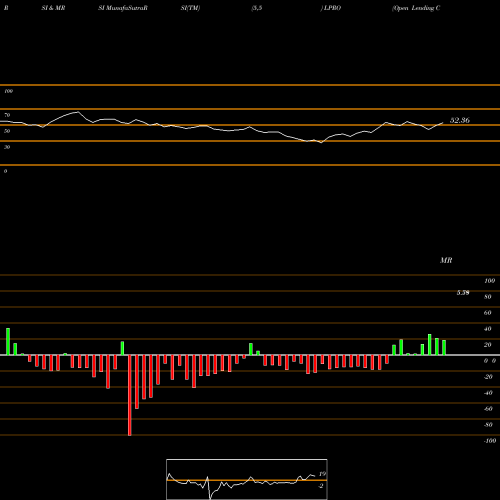Click the RSI value label 52.36
The image size is (500, 500).
pyautogui.click(x=460, y=120)
